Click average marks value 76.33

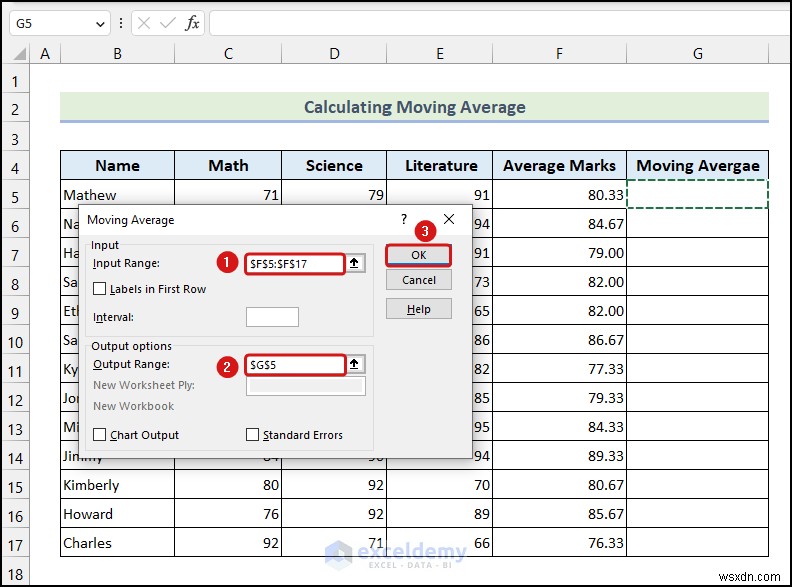(560, 543)
